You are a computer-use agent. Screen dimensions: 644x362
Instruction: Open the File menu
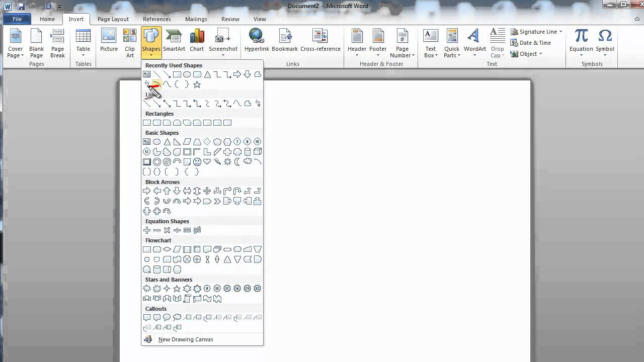click(x=17, y=19)
